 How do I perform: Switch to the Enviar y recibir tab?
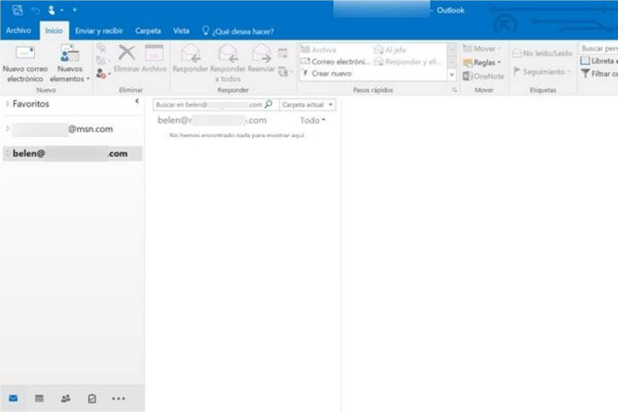coord(99,31)
